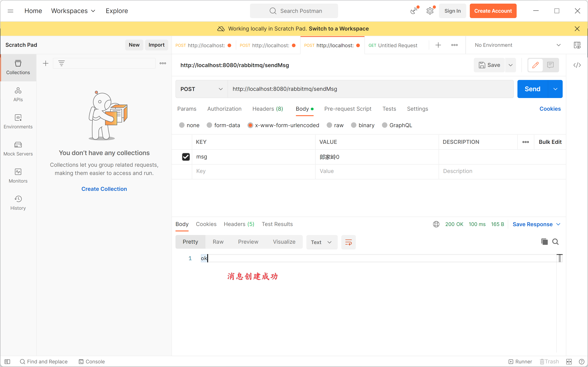Click the Bulk Edit link
This screenshot has height=367, width=588.
550,142
